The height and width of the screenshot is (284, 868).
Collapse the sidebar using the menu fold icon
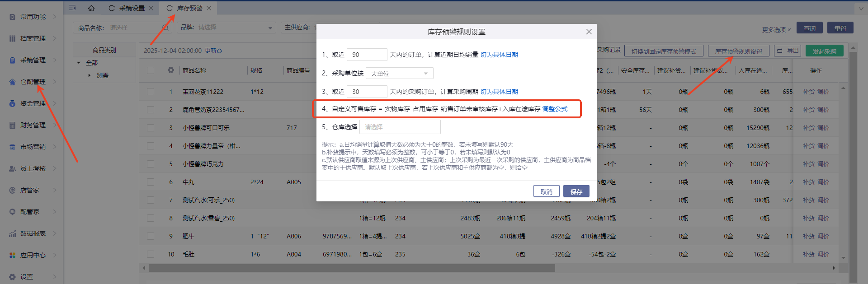click(x=72, y=8)
